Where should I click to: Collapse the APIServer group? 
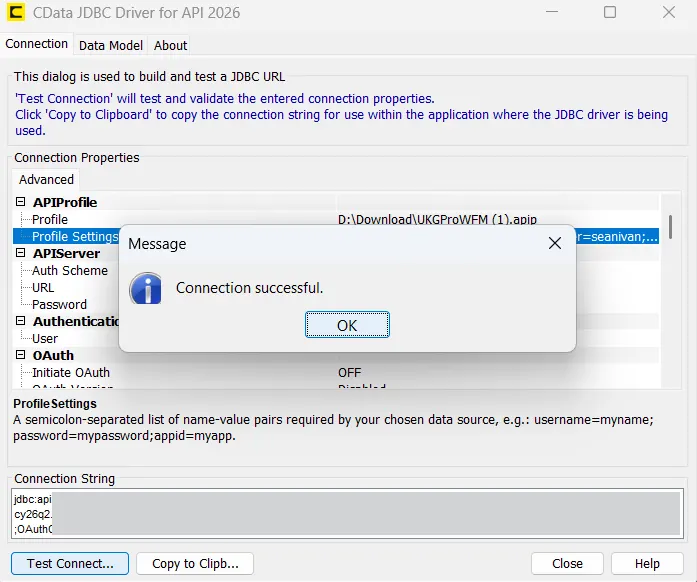click(x=20, y=253)
